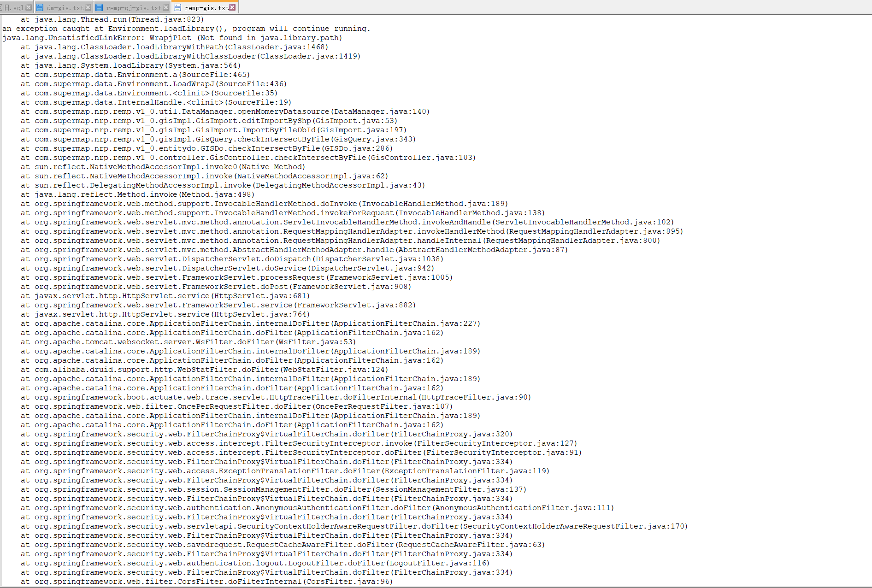Image resolution: width=872 pixels, height=588 pixels.
Task: Click the 'FilterChainProxy.java:320' line
Action: [x=267, y=434]
